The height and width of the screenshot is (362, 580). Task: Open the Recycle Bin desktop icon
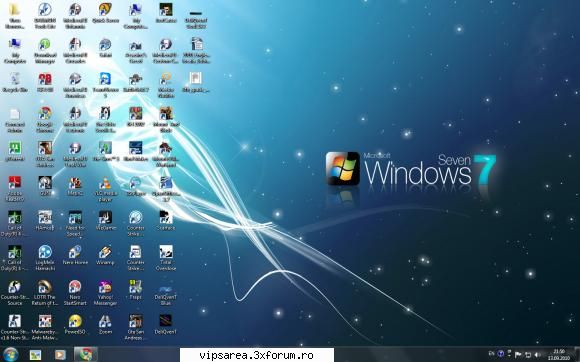15,82
